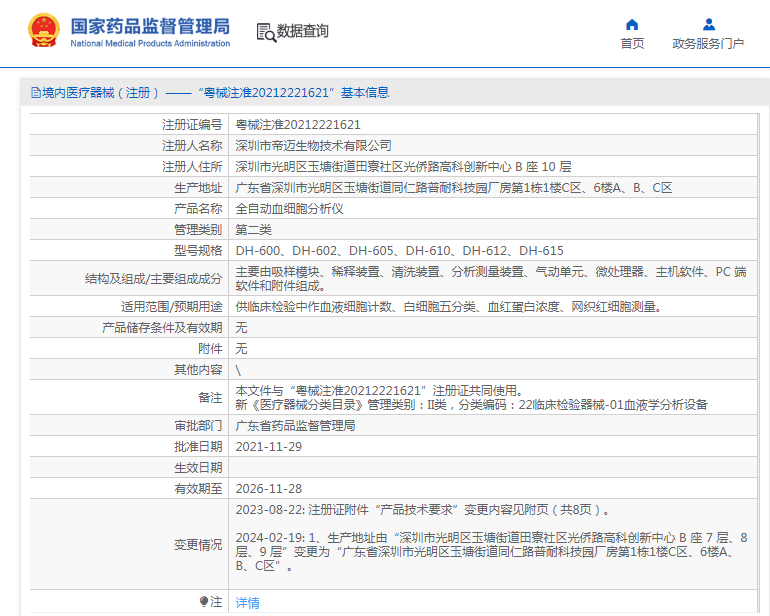Viewport: 770px width, 616px height.
Task: Select registration number 粤械注准20212221621 cell value
Action: point(298,125)
